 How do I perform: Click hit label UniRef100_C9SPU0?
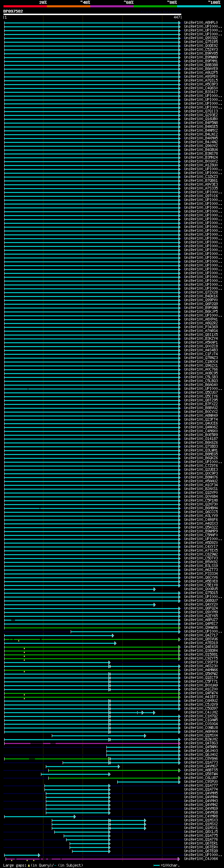201,782
